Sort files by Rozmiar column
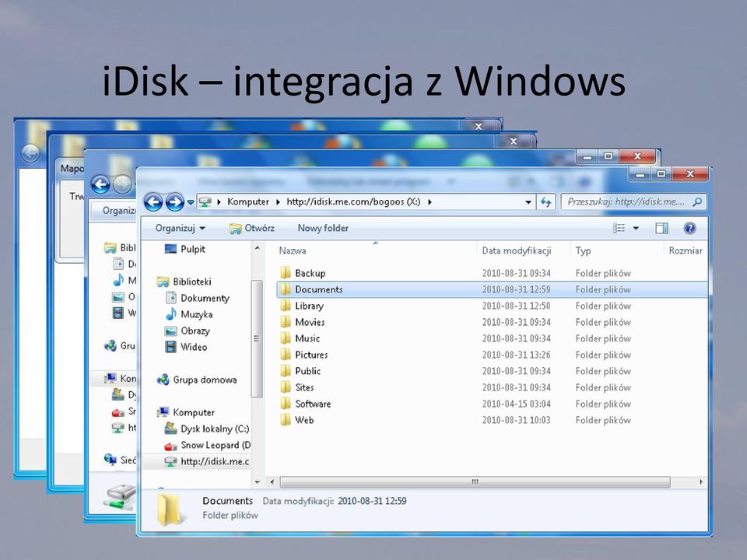747x560 pixels. coord(686,250)
